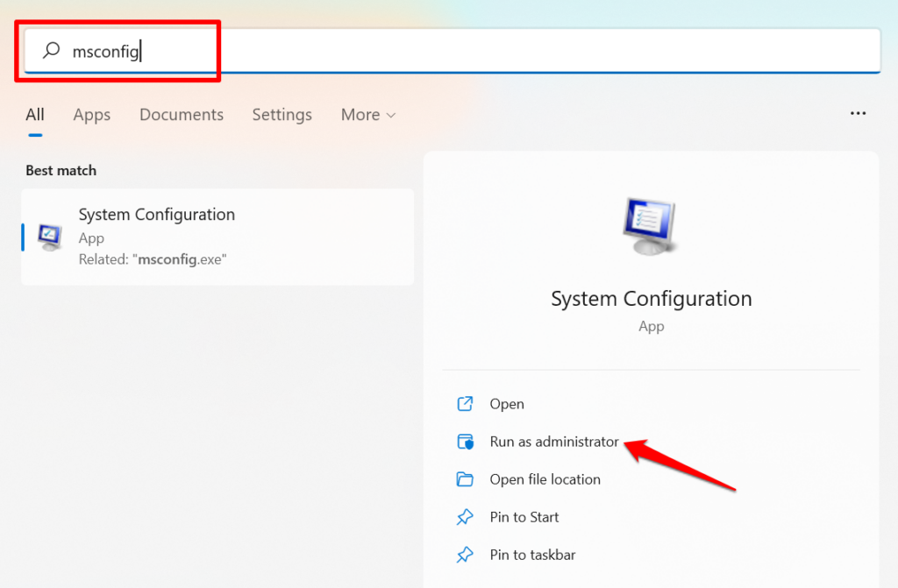Switch to the Apps tab
The height and width of the screenshot is (588, 898).
91,115
